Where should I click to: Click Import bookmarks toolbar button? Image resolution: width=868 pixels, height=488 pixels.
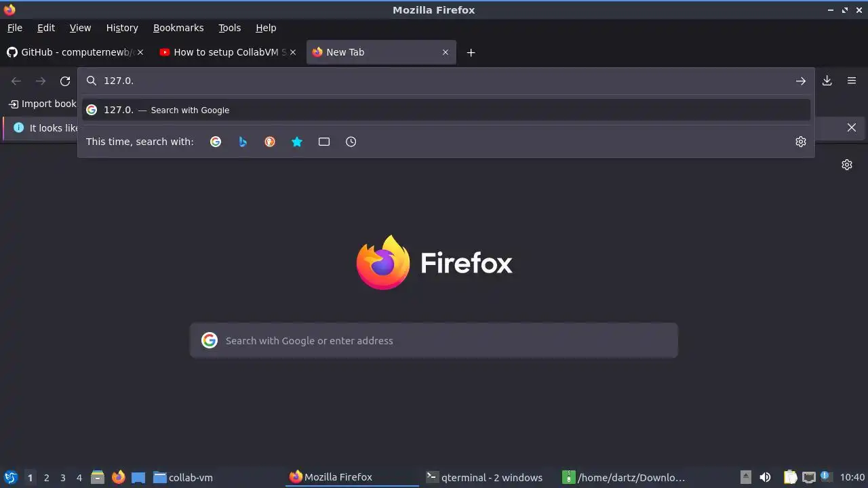(42, 104)
